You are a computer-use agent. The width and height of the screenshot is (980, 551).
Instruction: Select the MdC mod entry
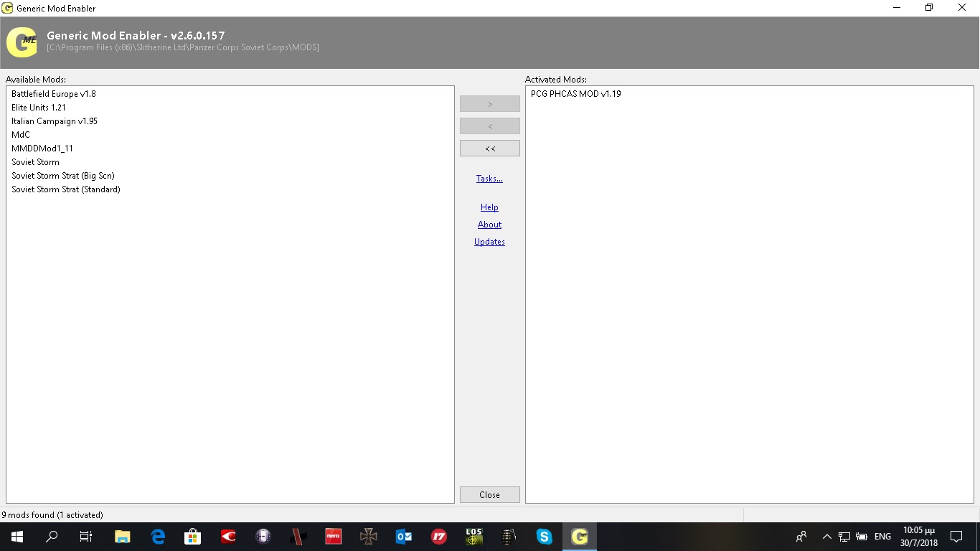tap(21, 135)
